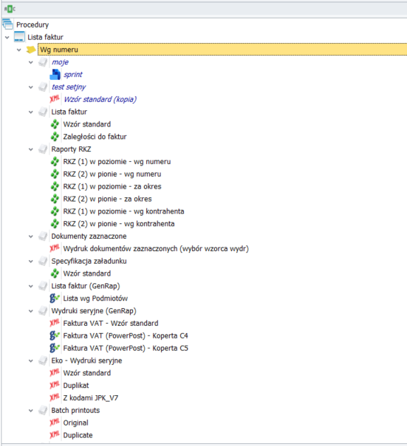Click the green toolbar icon at top

pyautogui.click(x=10, y=9)
